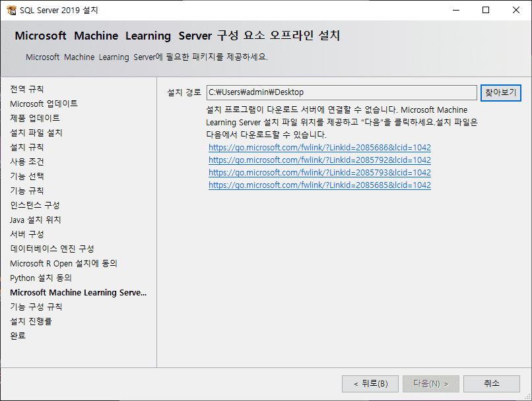This screenshot has height=401, width=532.
Task: Click the 설치 경로 label
Action: [184, 92]
